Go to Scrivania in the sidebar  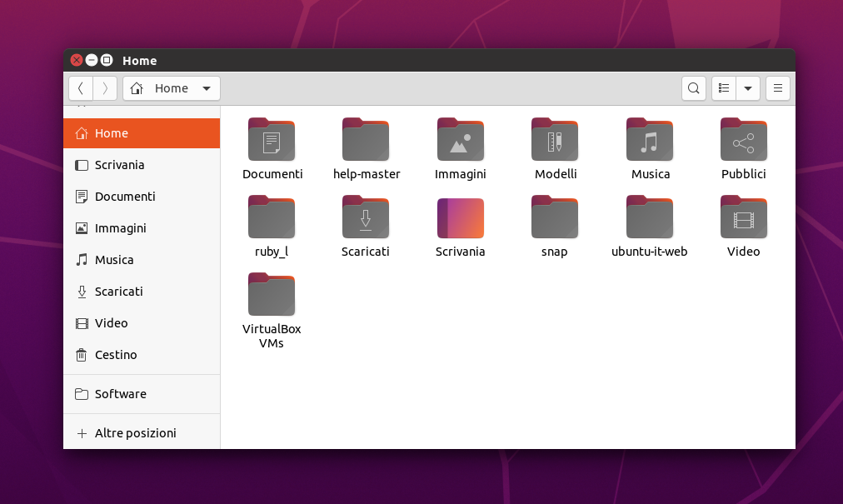coord(142,165)
